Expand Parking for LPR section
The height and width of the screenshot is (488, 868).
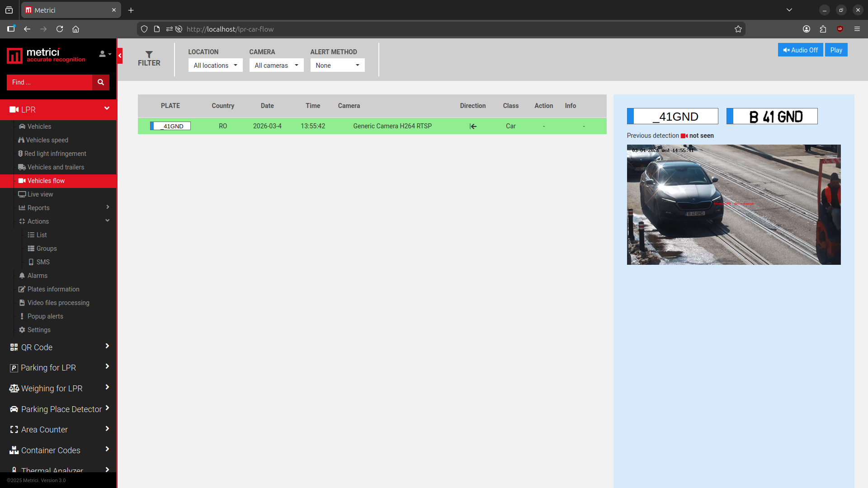point(58,368)
